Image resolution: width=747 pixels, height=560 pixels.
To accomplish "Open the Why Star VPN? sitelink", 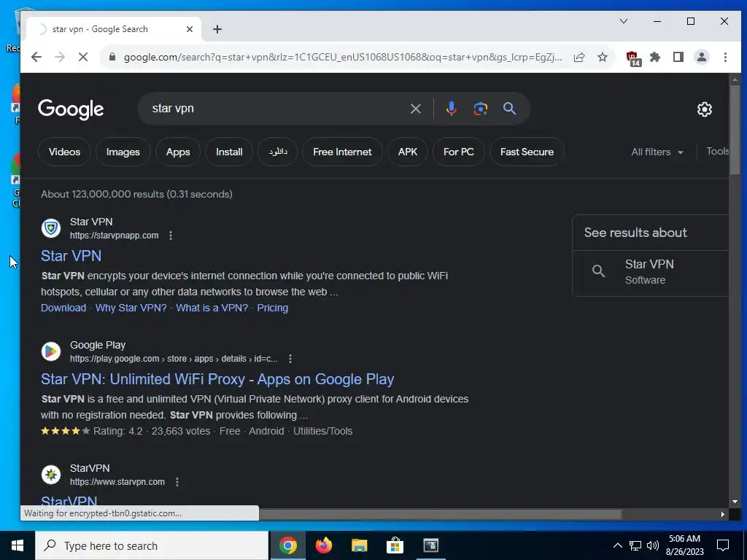I will pyautogui.click(x=131, y=308).
